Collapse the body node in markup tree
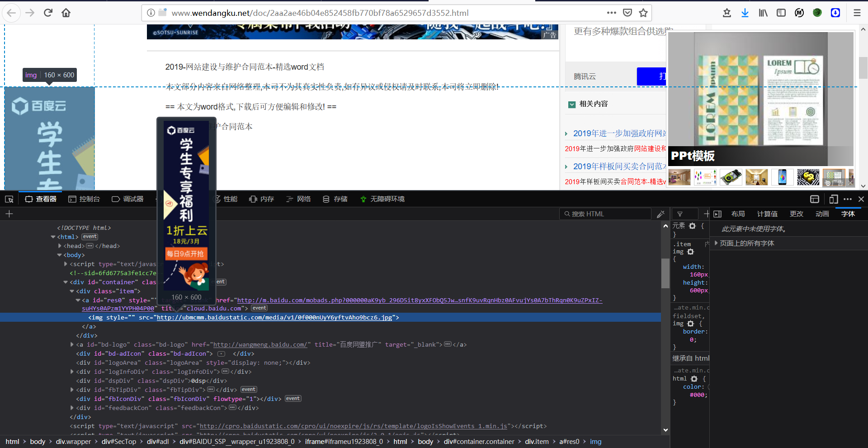This screenshot has width=868, height=448. tap(60, 255)
